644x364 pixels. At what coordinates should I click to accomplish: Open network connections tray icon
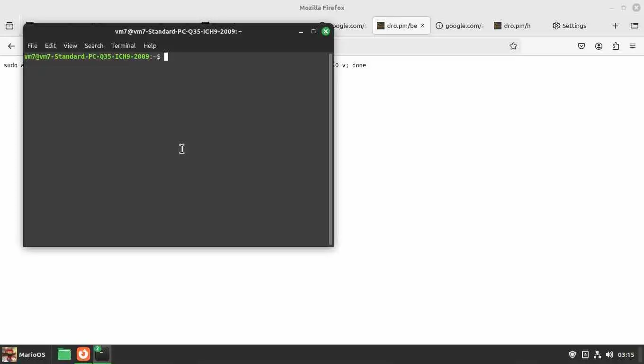pyautogui.click(x=597, y=355)
